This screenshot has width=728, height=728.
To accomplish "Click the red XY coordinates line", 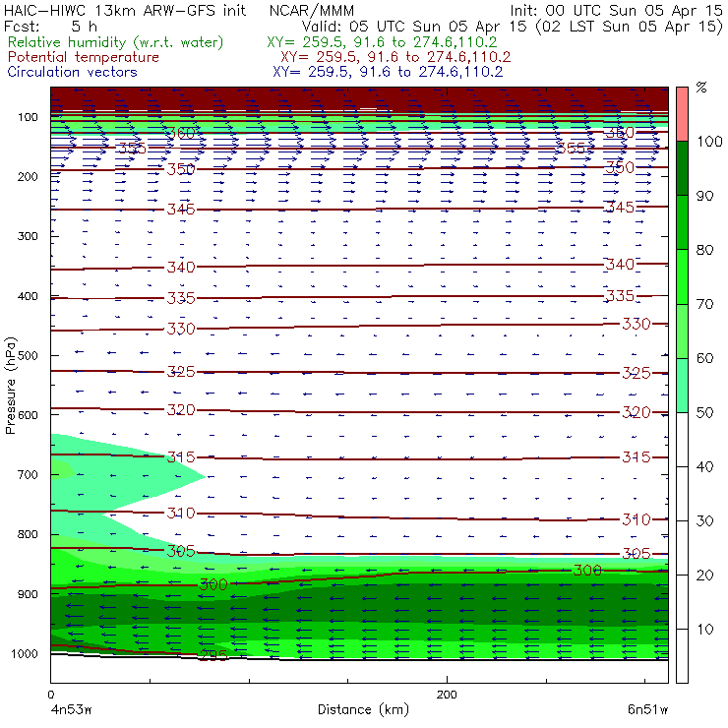I will point(395,57).
